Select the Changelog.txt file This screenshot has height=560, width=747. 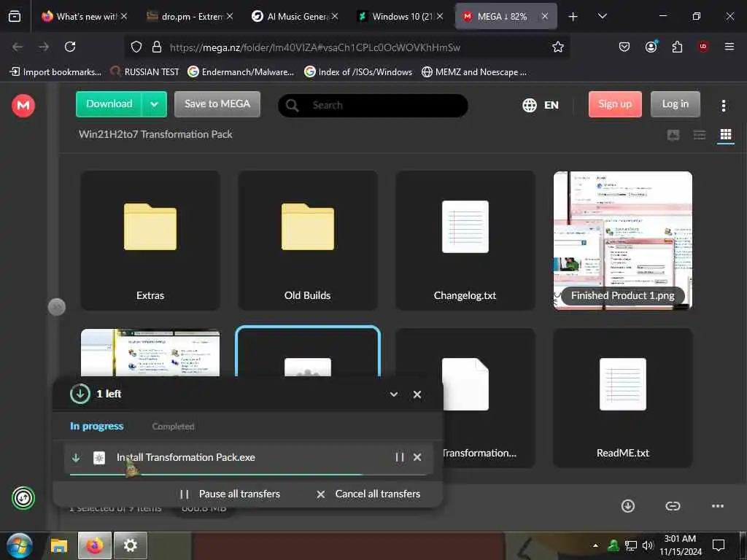pos(465,241)
